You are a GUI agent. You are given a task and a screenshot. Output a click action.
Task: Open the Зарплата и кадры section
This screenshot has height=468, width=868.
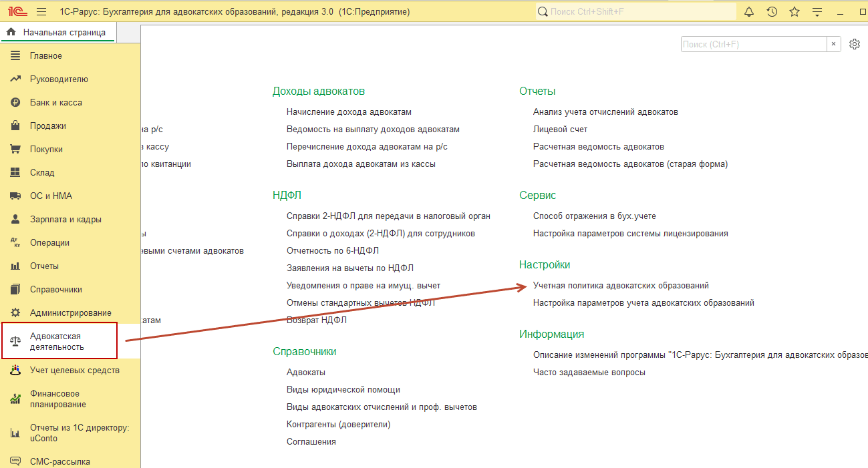[x=65, y=219]
